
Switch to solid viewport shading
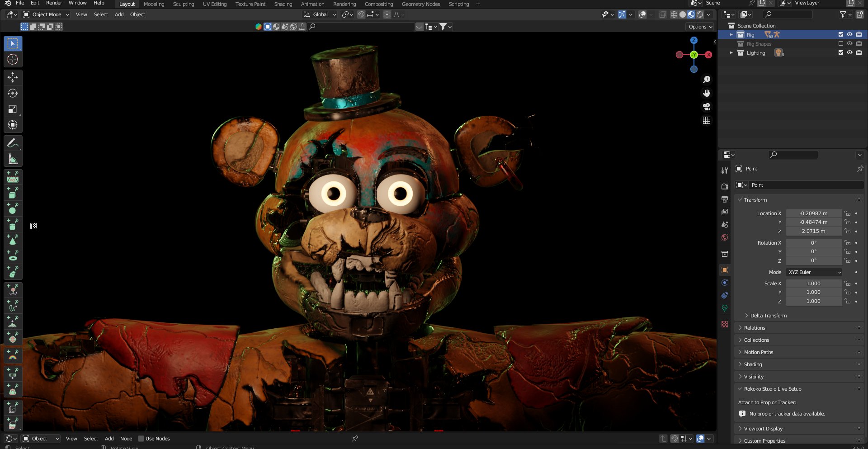683,14
